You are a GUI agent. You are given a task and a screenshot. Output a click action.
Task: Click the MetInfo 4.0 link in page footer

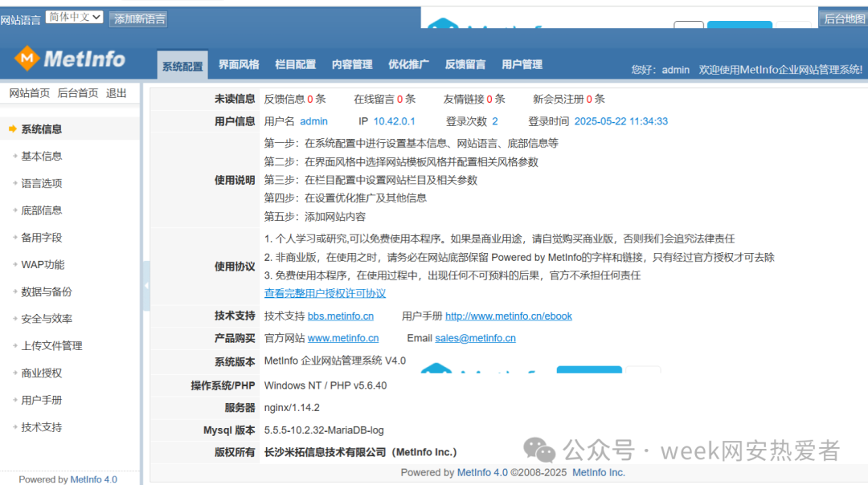[x=482, y=473]
